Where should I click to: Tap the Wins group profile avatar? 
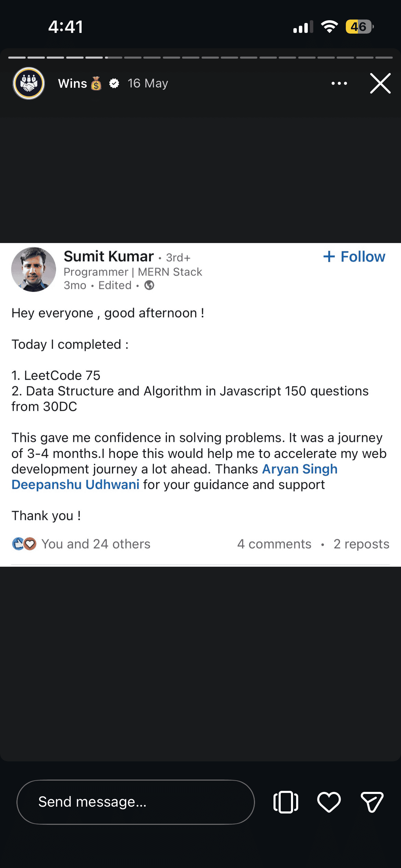[28, 83]
